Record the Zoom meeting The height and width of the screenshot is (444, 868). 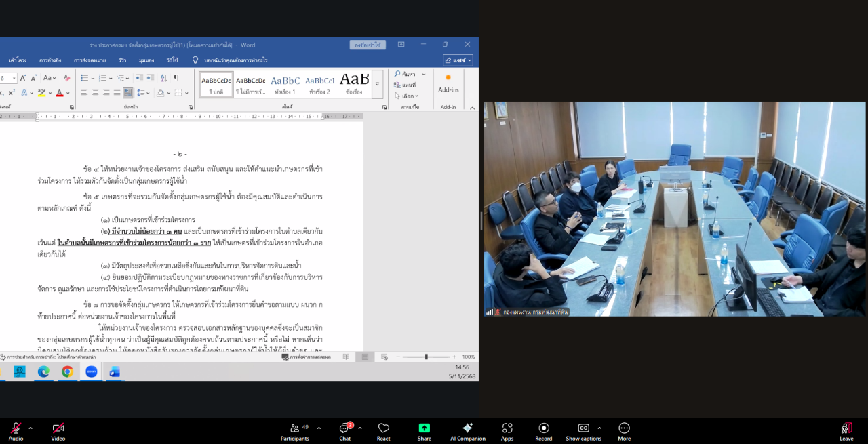coord(543,430)
